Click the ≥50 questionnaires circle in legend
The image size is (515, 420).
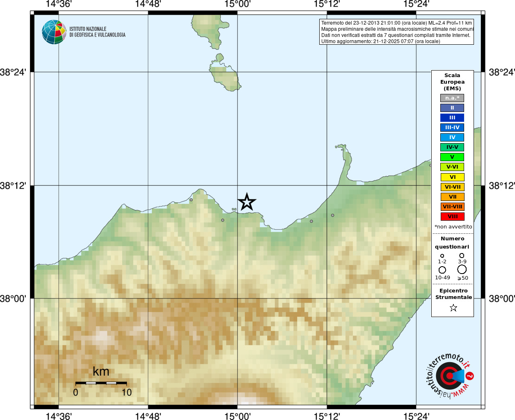click(462, 269)
